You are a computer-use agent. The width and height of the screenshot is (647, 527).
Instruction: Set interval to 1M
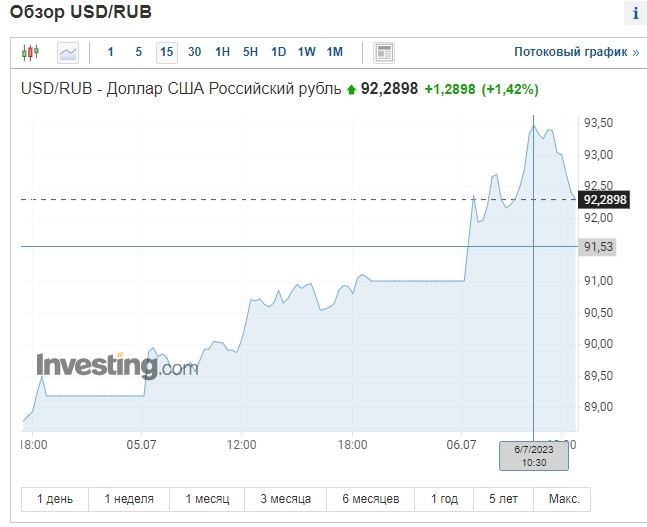coord(334,52)
